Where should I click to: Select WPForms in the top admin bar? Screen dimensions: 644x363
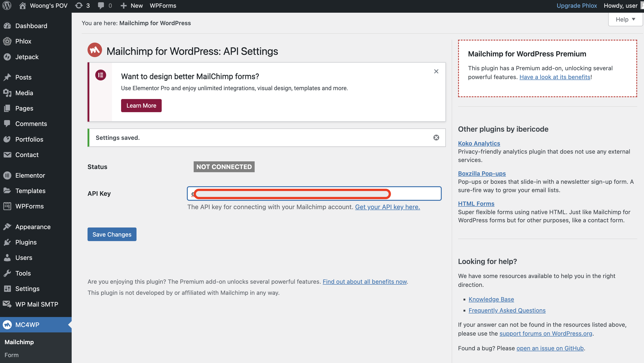pos(163,5)
